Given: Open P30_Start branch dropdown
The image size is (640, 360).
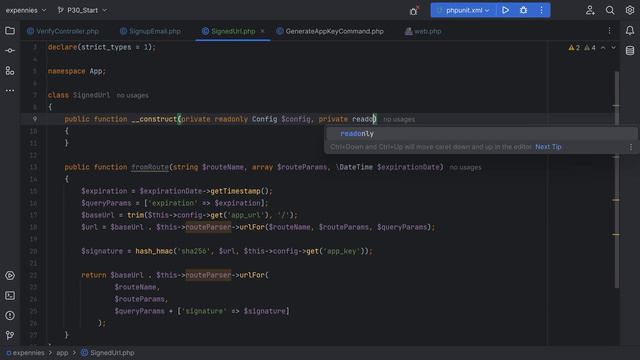Looking at the screenshot, I should pyautogui.click(x=82, y=10).
